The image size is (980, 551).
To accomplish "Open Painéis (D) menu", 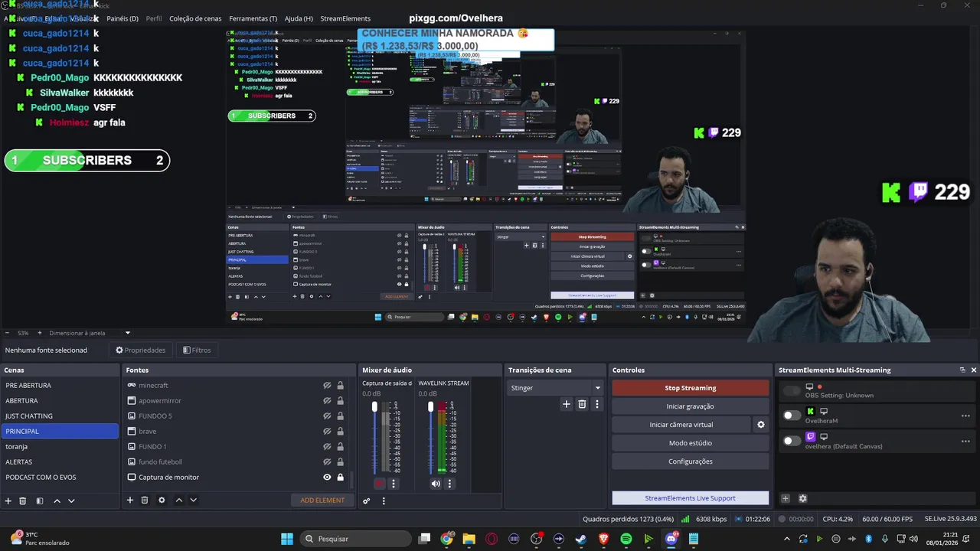I will point(122,18).
